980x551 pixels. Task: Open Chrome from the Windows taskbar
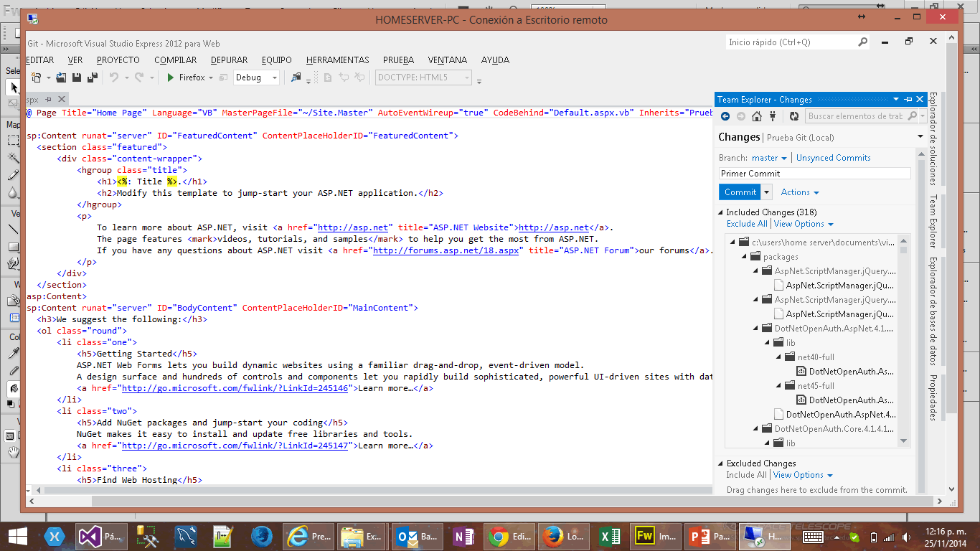pyautogui.click(x=509, y=537)
